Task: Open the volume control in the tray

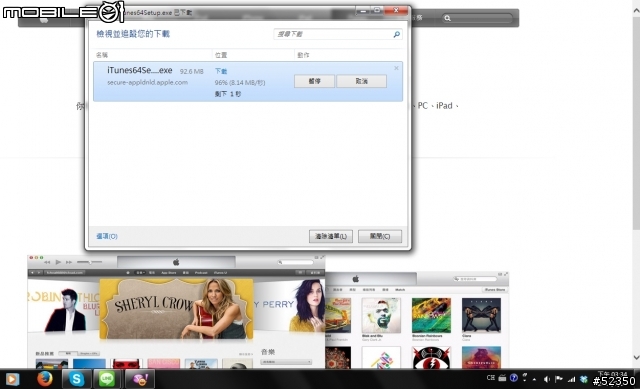Action: [x=547, y=379]
